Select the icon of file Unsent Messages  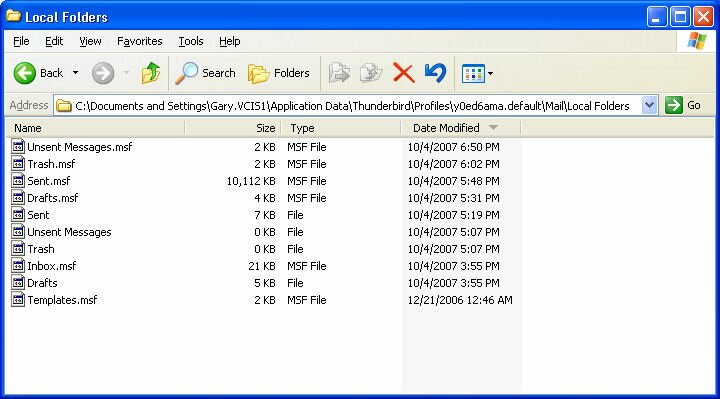[18, 231]
